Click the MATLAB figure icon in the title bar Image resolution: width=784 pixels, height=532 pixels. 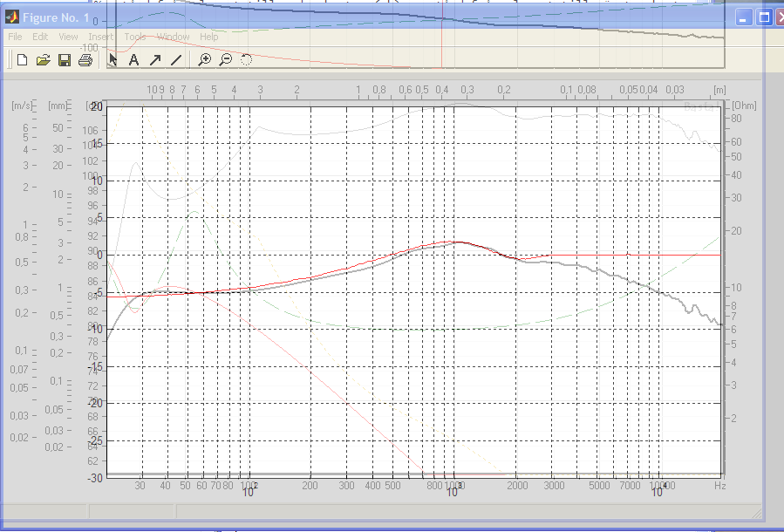12,17
